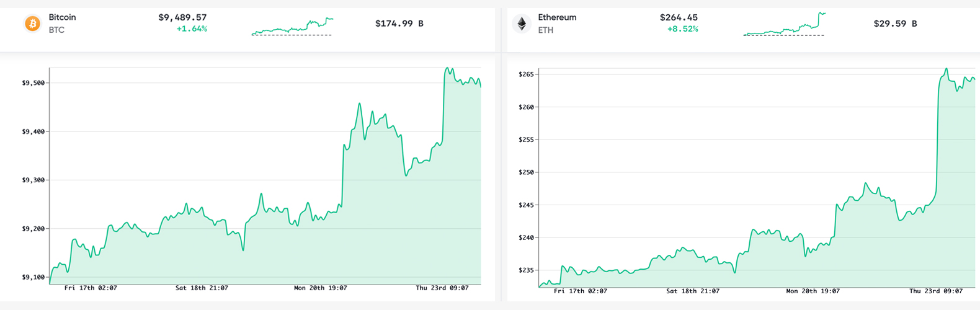Click the Ethereum logo icon

522,24
